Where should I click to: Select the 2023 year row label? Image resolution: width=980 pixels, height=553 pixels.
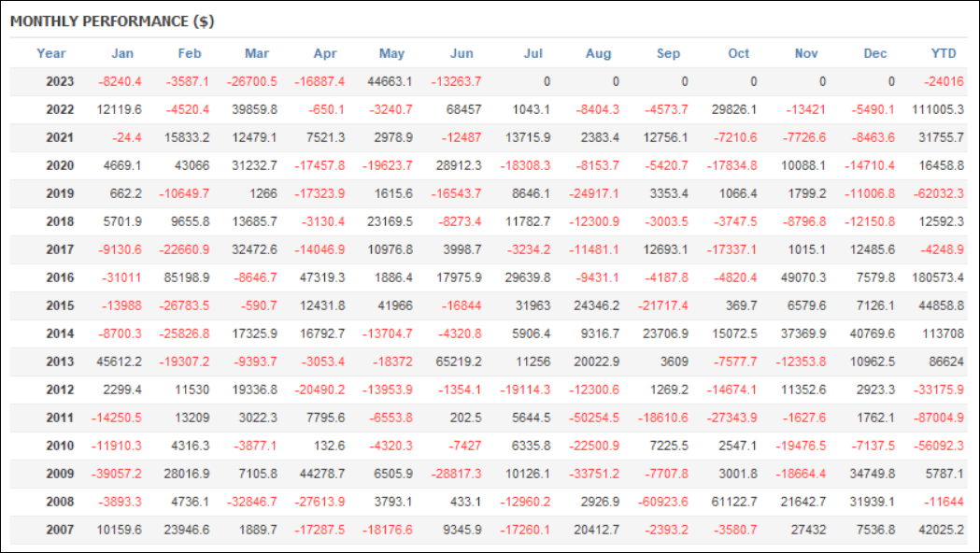tap(60, 82)
